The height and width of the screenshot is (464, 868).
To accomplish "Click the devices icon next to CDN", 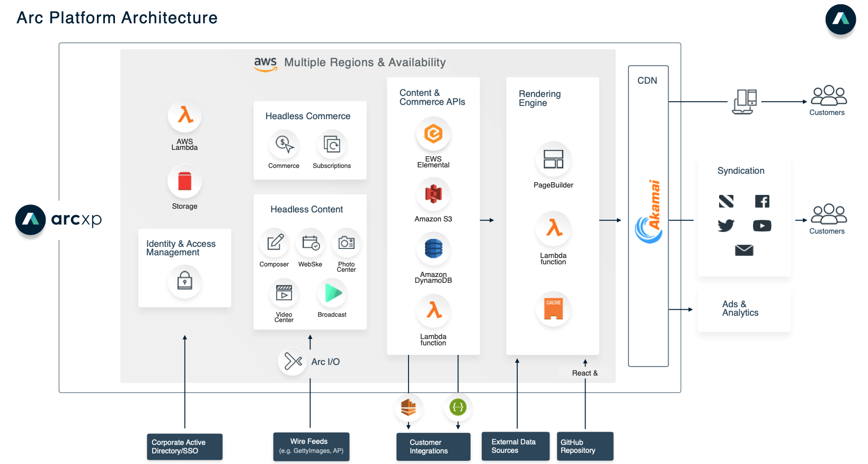I will coord(745,102).
